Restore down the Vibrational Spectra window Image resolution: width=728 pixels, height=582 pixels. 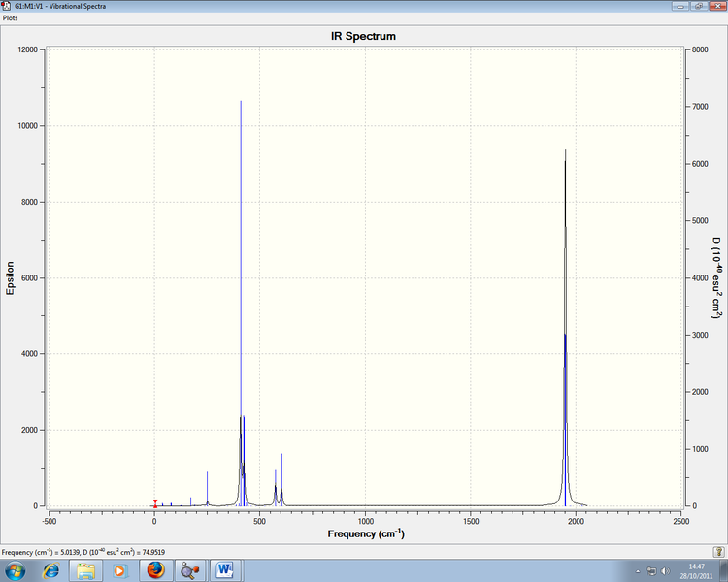pyautogui.click(x=698, y=6)
